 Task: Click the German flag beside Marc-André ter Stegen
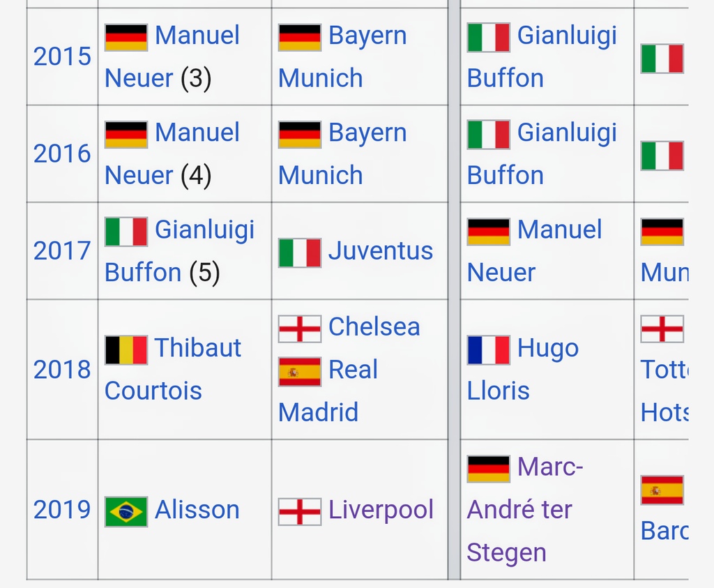click(x=489, y=469)
